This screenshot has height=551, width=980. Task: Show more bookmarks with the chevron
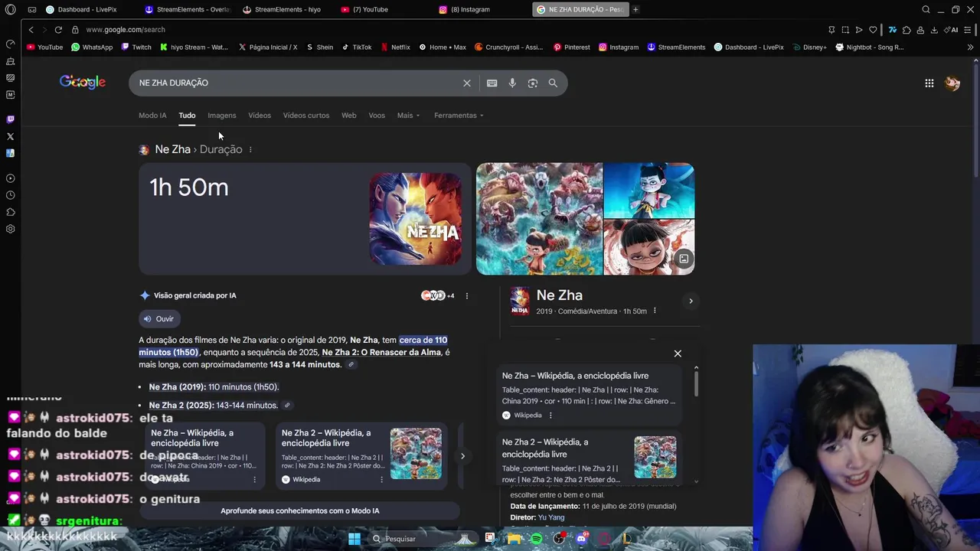(971, 47)
